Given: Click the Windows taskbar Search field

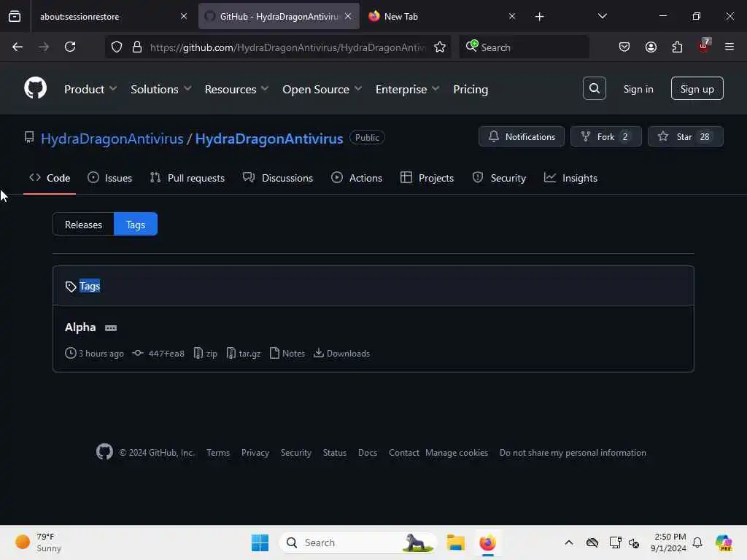Looking at the screenshot, I should point(357,542).
